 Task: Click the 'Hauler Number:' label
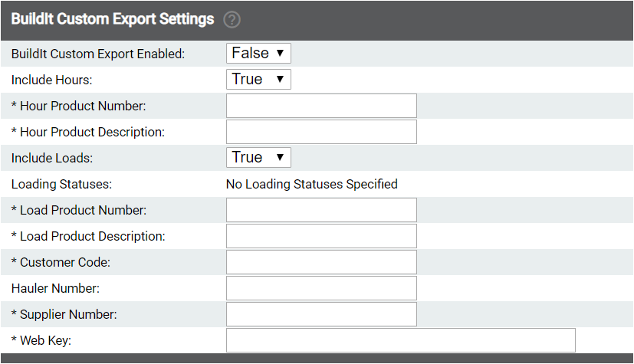pos(55,288)
